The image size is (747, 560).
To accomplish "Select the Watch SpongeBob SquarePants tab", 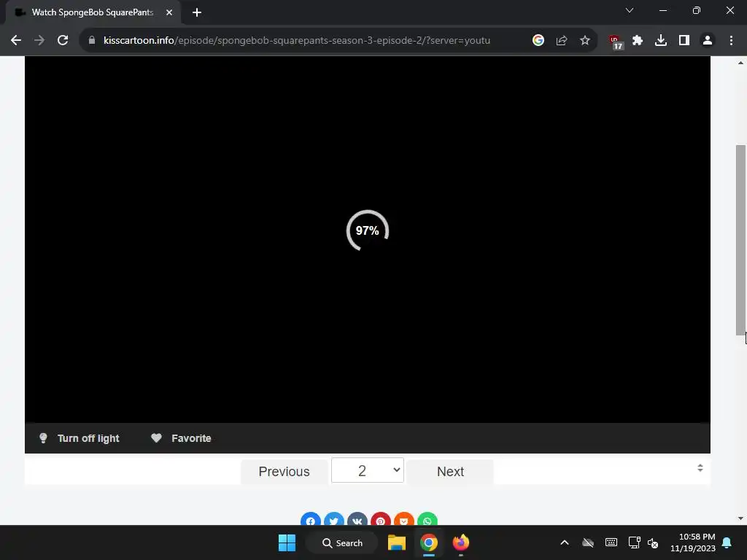I will (x=93, y=12).
